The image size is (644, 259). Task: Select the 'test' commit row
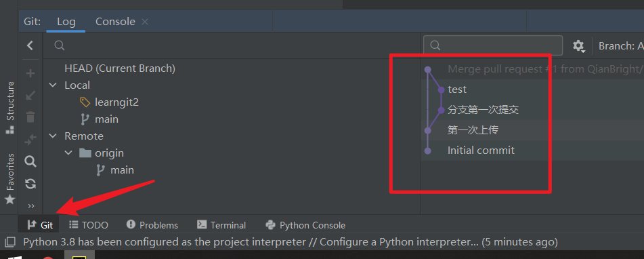pos(532,89)
